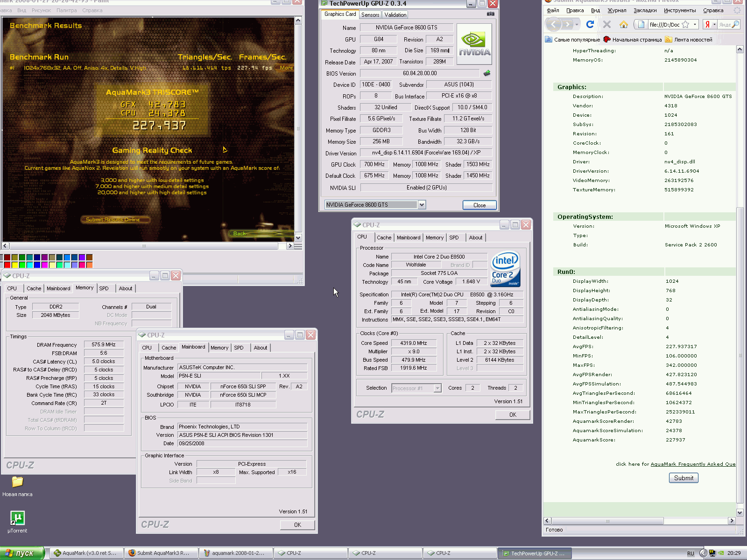Open 'Начальная страница' bookmark

click(x=632, y=40)
